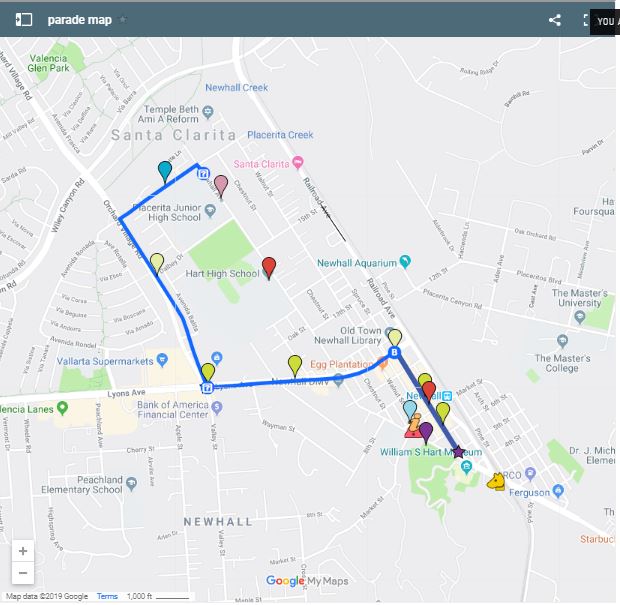Open the map legend sidebar panel
This screenshot has height=605, width=620.
click(23, 19)
